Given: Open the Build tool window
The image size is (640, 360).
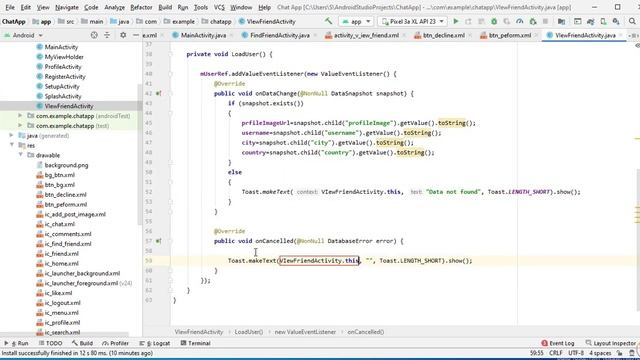Looking at the screenshot, I should pyautogui.click(x=82, y=343).
